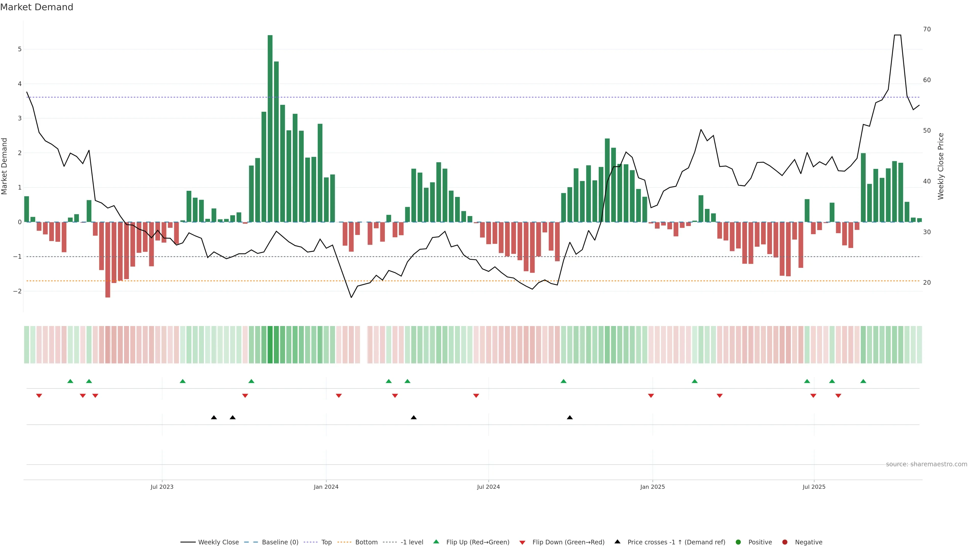980x551 pixels.
Task: Click the rightmost green flip-up triangle marker
Action: (863, 381)
